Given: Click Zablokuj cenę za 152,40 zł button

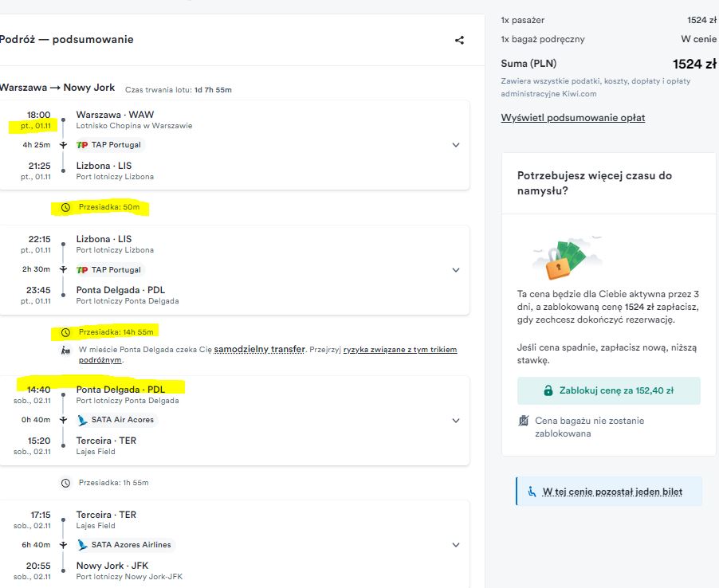Looking at the screenshot, I should click(x=608, y=391).
